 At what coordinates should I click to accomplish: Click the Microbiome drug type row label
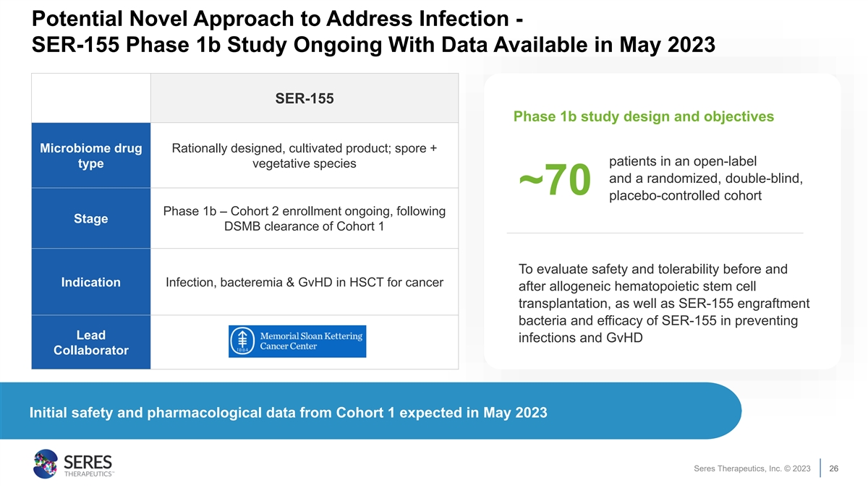coord(91,156)
